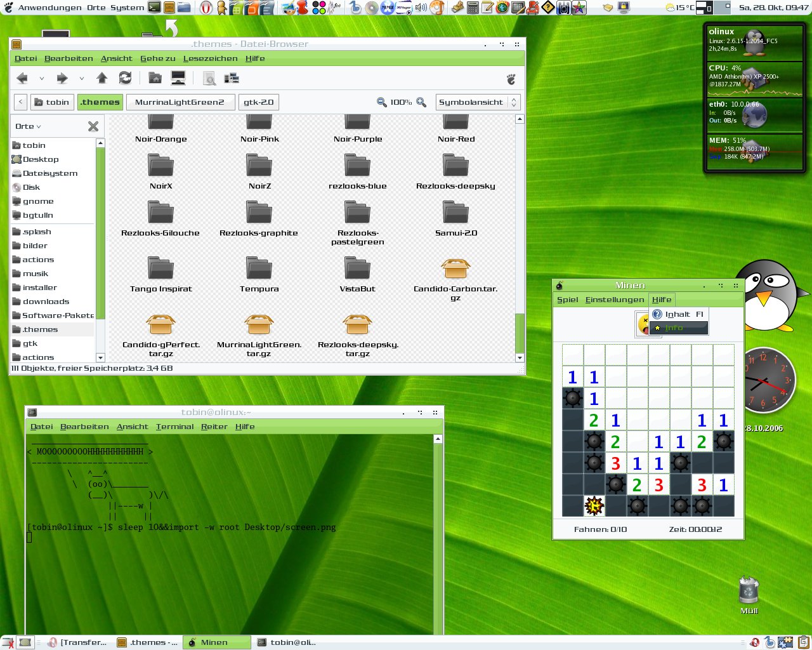Zoom in in the file browser
812x650 pixels.
tap(421, 102)
